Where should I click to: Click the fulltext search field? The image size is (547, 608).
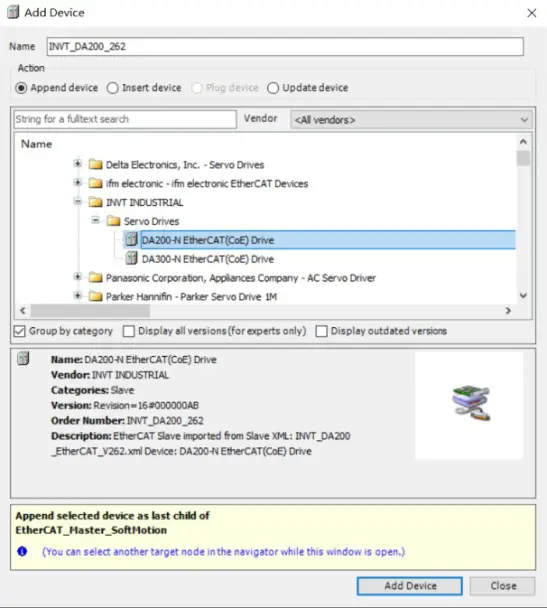click(x=125, y=119)
